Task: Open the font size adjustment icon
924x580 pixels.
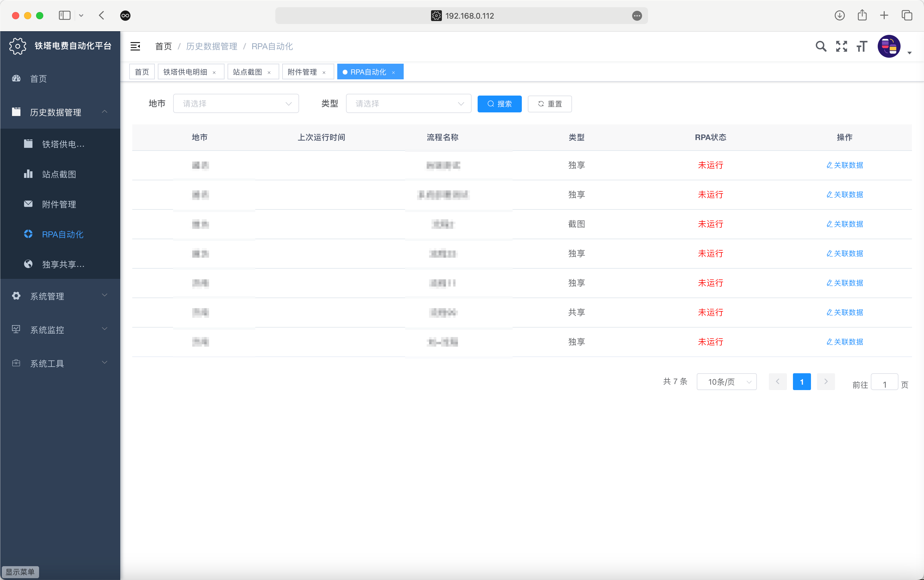Action: point(861,46)
